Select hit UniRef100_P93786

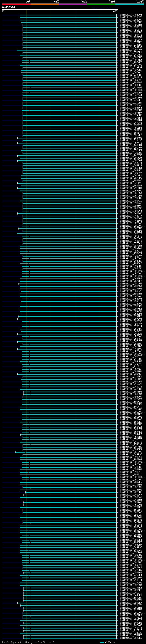coord(131,82)
